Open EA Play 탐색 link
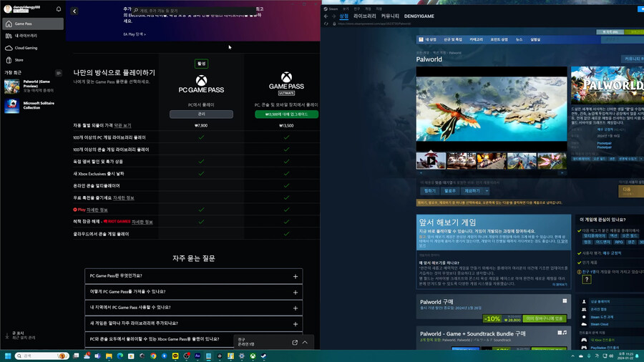 click(x=135, y=34)
